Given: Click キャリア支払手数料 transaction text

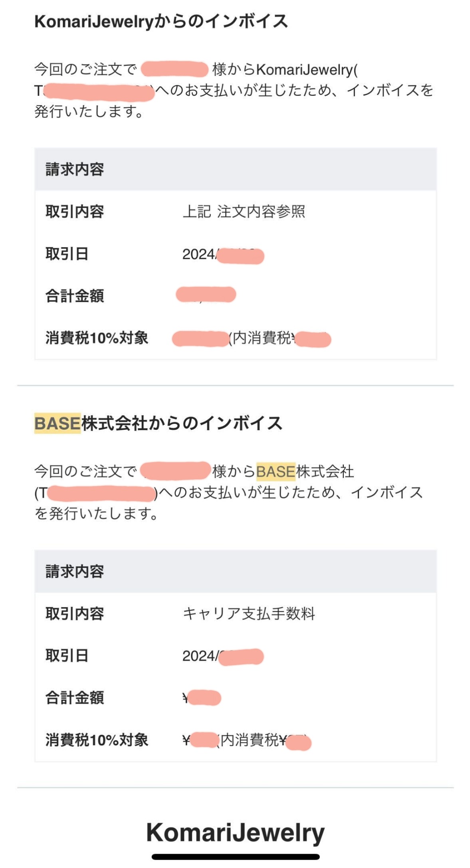Looking at the screenshot, I should [249, 614].
